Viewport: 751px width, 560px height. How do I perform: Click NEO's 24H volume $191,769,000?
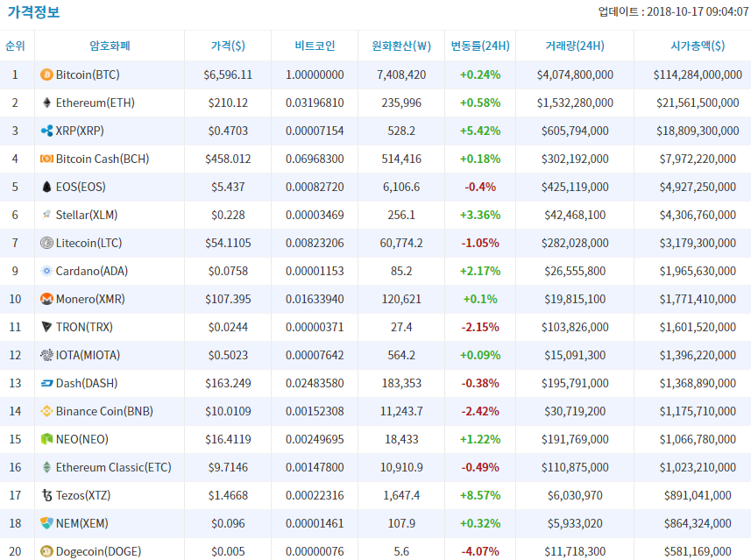(x=575, y=439)
